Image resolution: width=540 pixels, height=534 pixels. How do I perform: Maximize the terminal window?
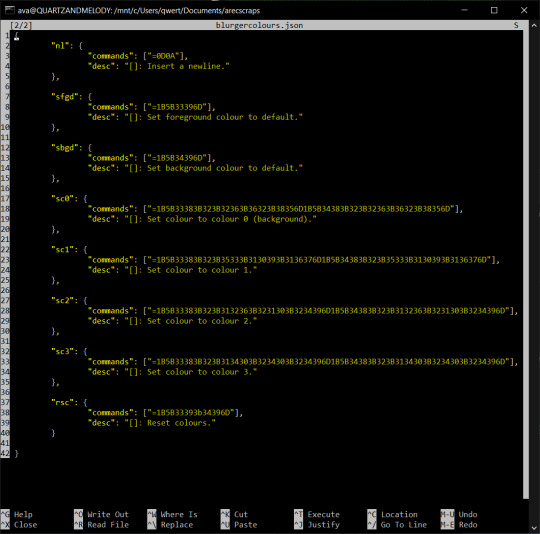494,10
